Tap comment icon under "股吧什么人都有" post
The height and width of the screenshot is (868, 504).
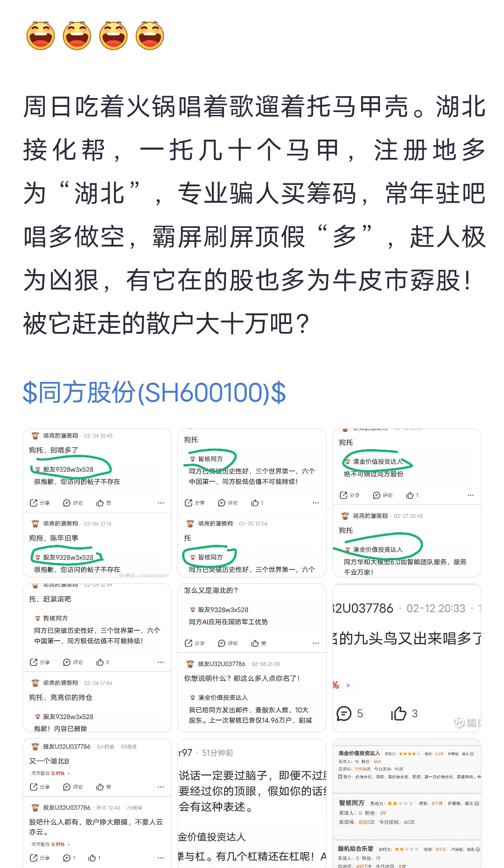(x=66, y=858)
